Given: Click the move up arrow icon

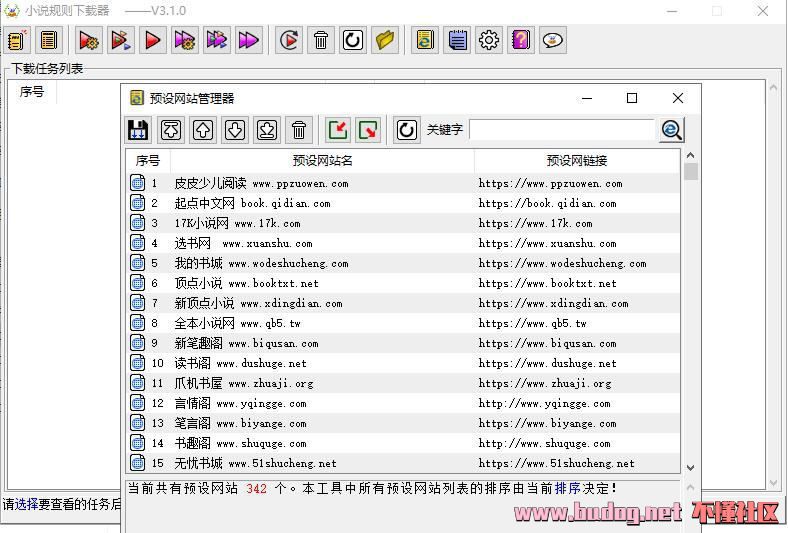Looking at the screenshot, I should coord(203,130).
